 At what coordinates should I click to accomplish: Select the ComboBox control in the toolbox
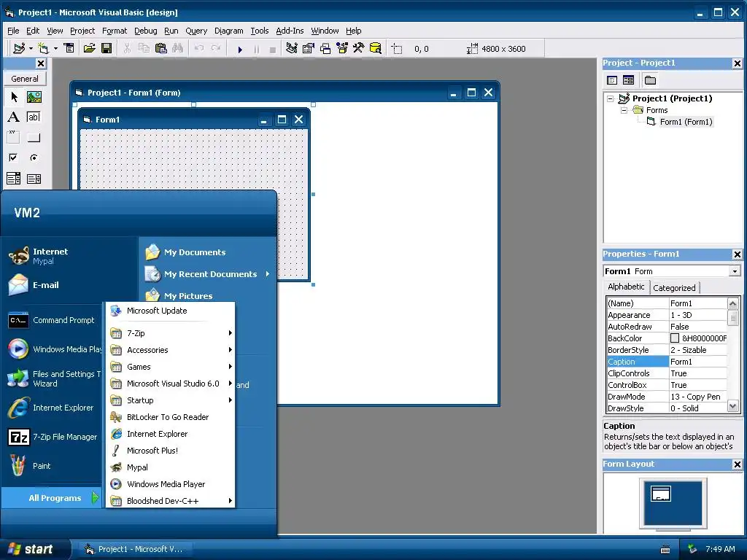(x=14, y=179)
